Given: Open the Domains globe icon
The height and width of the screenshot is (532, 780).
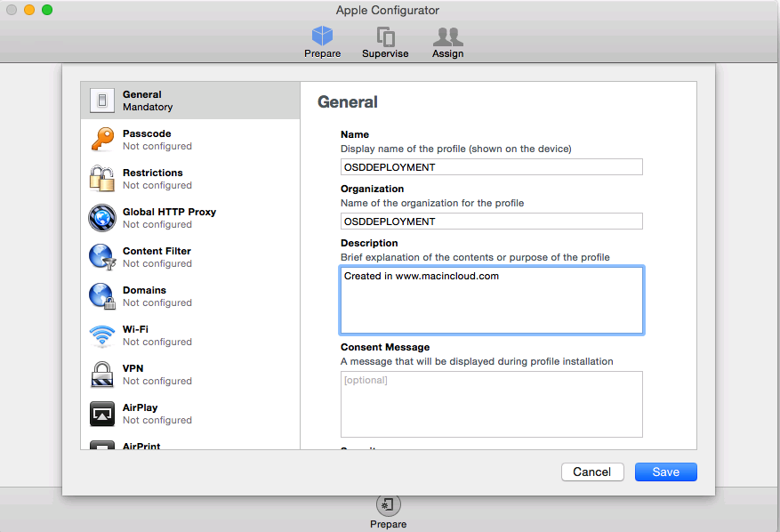Looking at the screenshot, I should 102,296.
